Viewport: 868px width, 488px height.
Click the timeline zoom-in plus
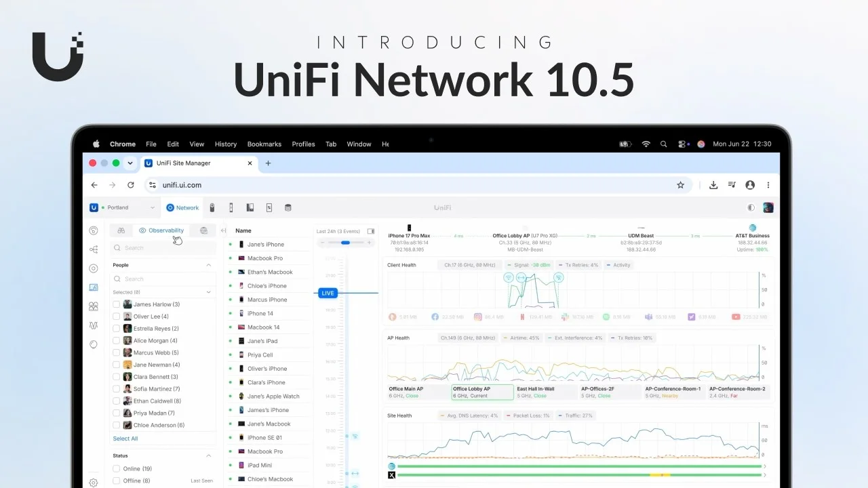369,243
